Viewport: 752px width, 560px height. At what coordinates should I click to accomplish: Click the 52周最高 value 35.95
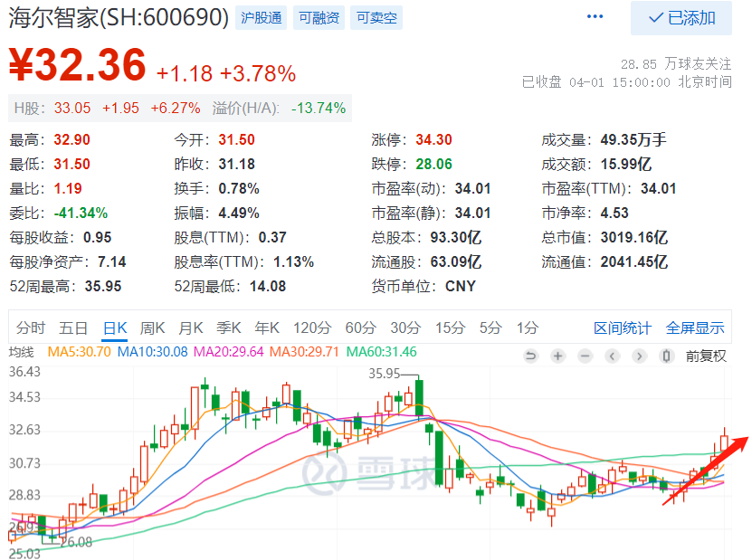coord(103,287)
